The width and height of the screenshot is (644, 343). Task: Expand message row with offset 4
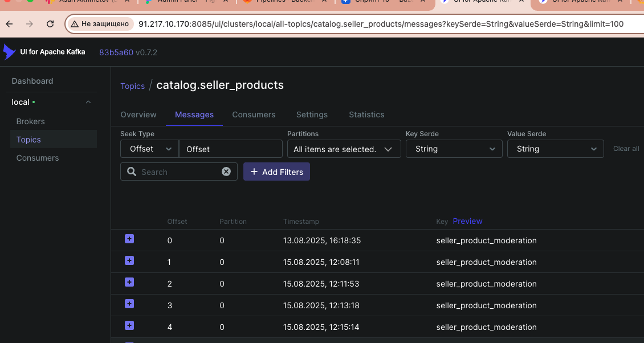pyautogui.click(x=129, y=326)
